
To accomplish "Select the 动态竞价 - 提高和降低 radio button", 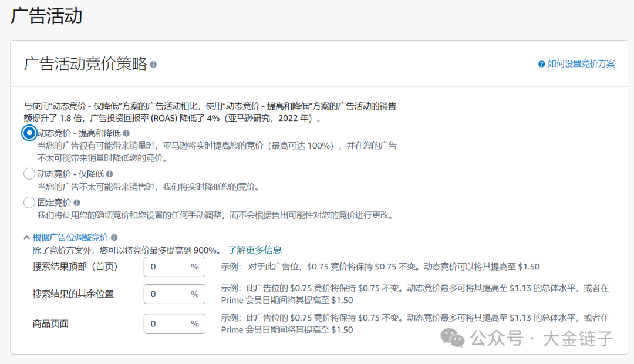I will [x=28, y=134].
